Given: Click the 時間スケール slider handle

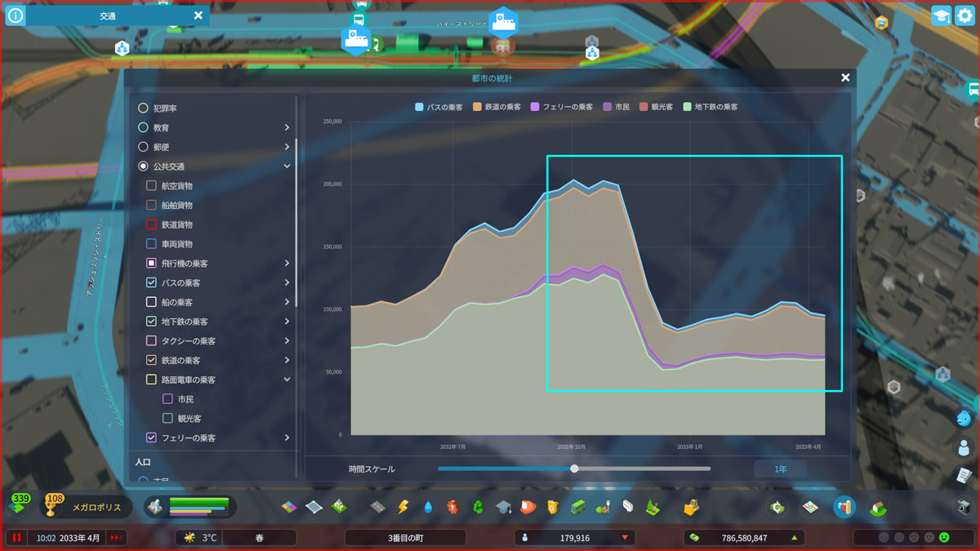Looking at the screenshot, I should pos(574,469).
